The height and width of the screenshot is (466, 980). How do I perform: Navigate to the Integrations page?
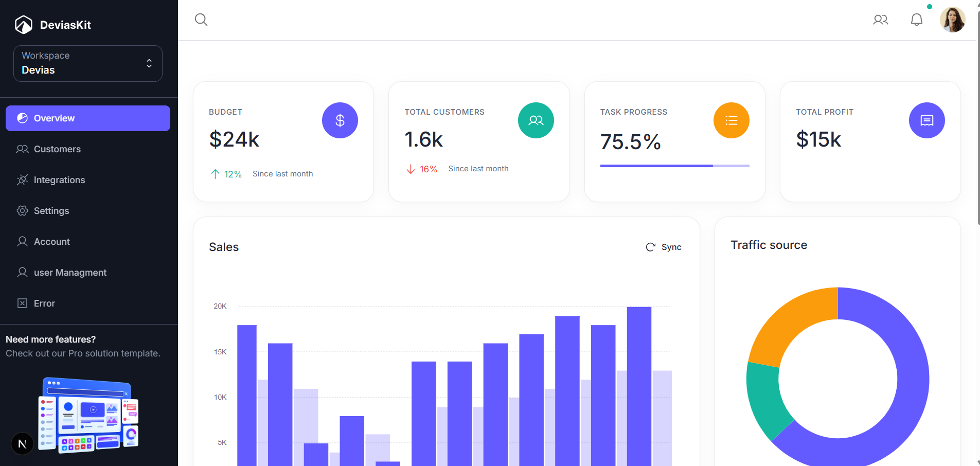tap(60, 180)
